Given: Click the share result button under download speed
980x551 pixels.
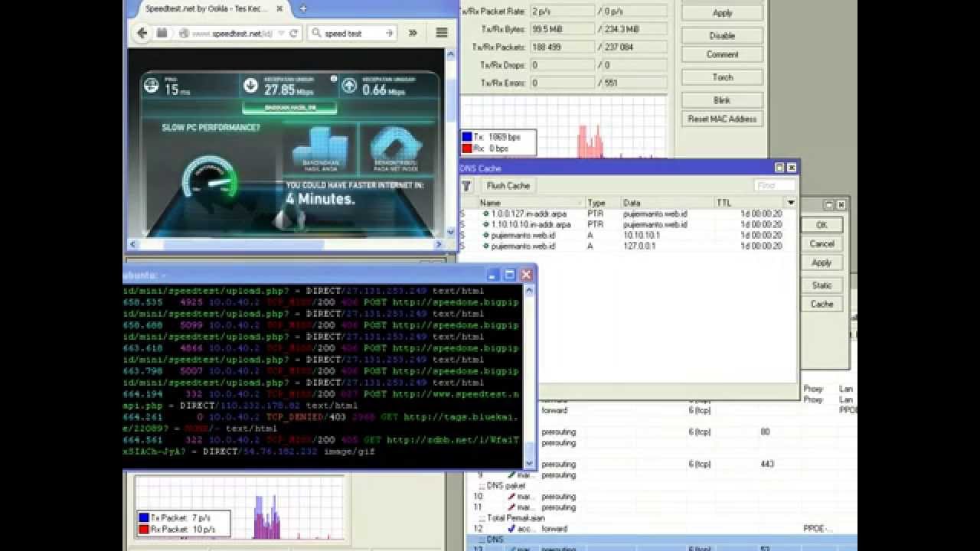Looking at the screenshot, I should 290,108.
